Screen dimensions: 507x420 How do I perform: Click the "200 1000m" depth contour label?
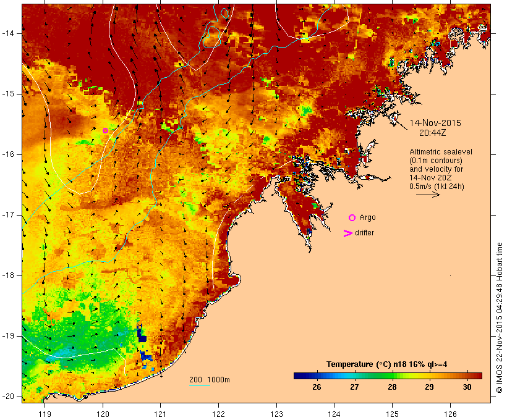click(x=210, y=380)
